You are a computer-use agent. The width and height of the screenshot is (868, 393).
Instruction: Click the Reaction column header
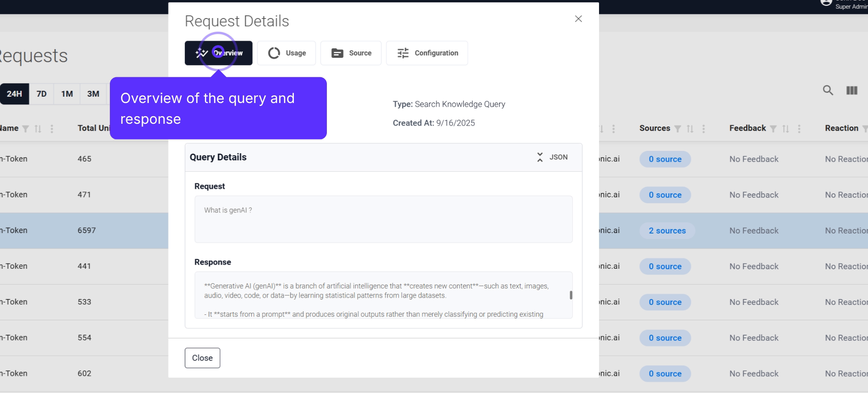841,128
